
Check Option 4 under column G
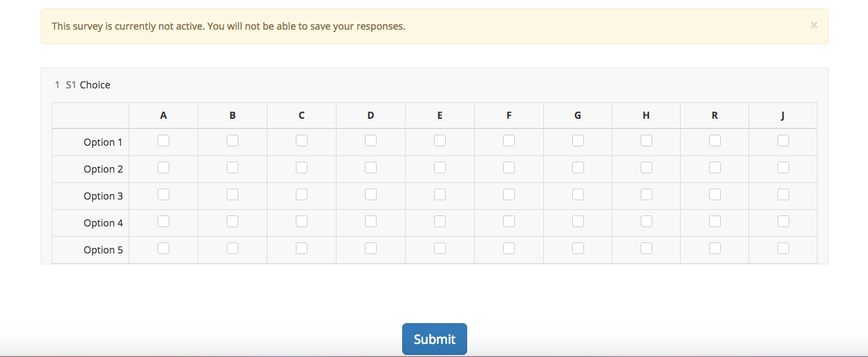point(578,221)
